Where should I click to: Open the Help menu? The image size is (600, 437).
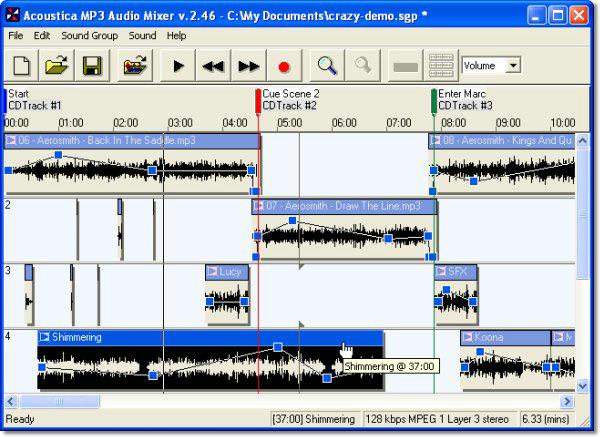[176, 36]
